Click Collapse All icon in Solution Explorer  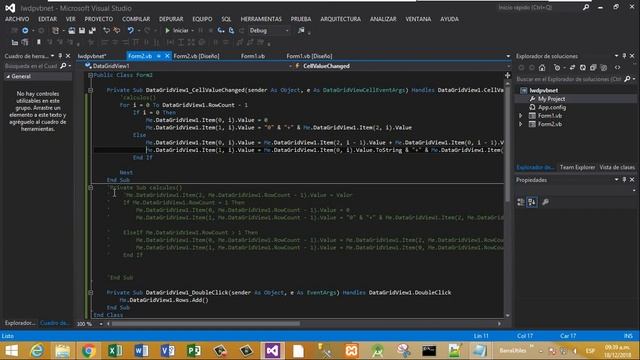tap(593, 68)
